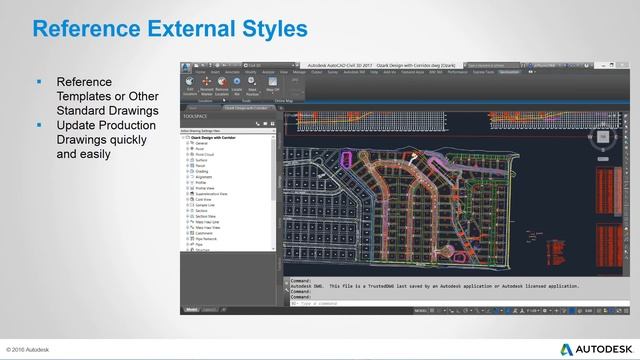The width and height of the screenshot is (640, 360).
Task: Collapse the Ozark Design with Corridor root node
Action: (x=183, y=138)
